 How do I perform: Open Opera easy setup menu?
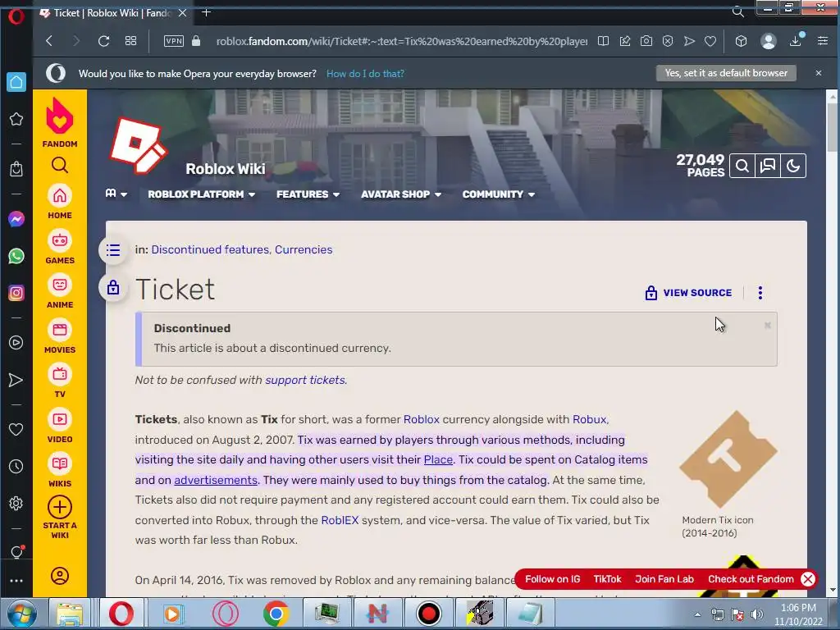coord(823,41)
